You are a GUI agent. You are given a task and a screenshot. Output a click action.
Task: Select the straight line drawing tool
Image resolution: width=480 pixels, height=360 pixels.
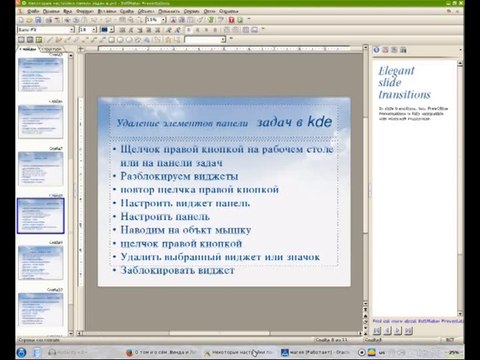tap(50, 40)
